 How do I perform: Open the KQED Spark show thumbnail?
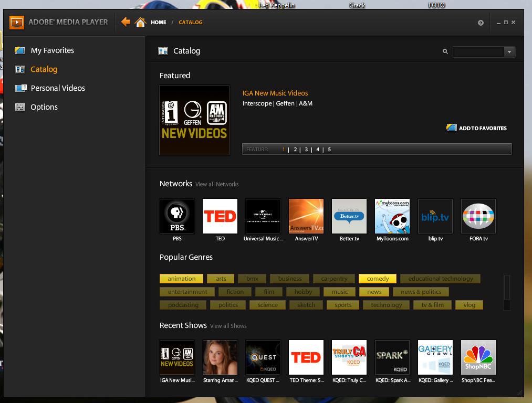click(x=392, y=357)
